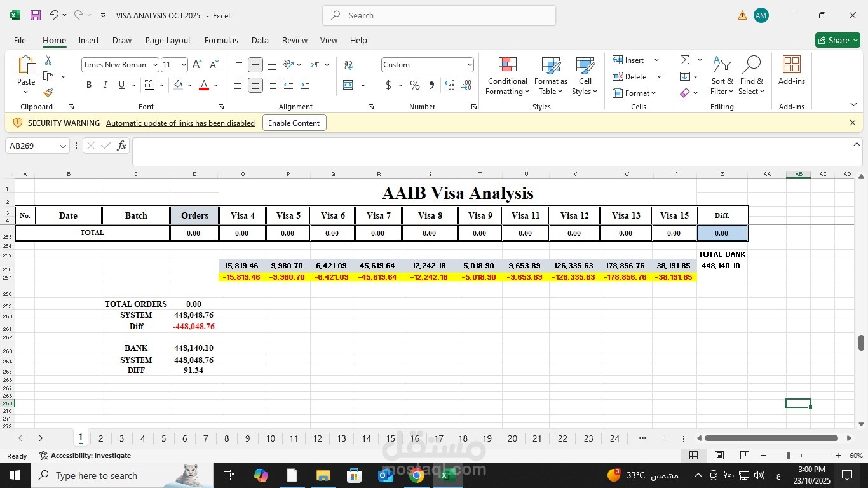The width and height of the screenshot is (868, 488).
Task: Switch to Page Break Preview in status bar
Action: (744, 456)
